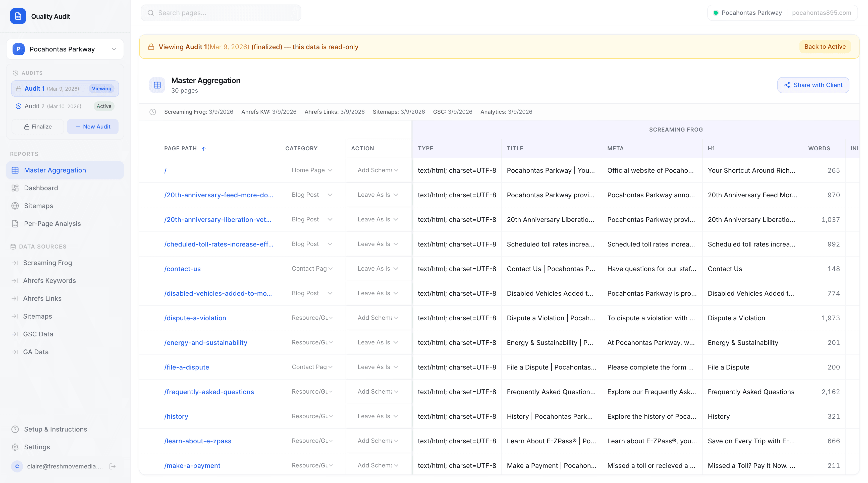
Task: Click the green status dot by Pocahontas Parkway
Action: (x=715, y=13)
